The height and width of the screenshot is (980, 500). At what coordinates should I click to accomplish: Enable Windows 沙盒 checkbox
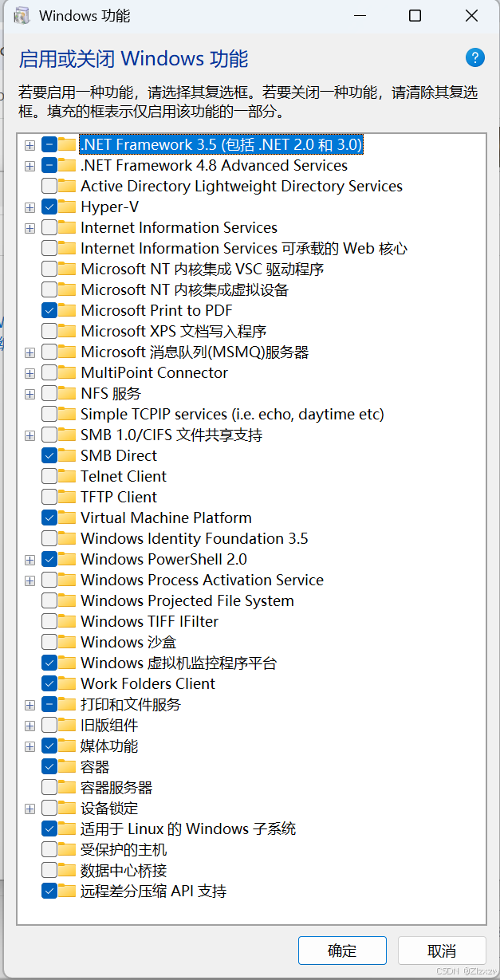[49, 642]
